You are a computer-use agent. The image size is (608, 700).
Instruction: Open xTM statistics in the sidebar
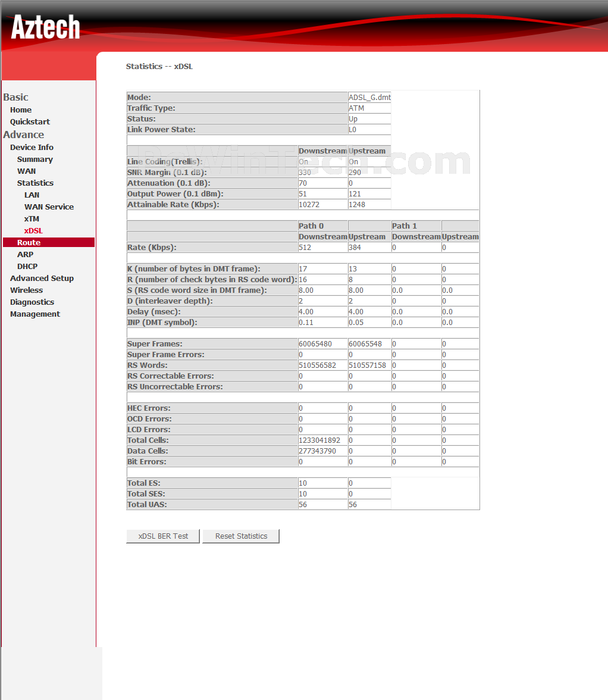pyautogui.click(x=32, y=219)
